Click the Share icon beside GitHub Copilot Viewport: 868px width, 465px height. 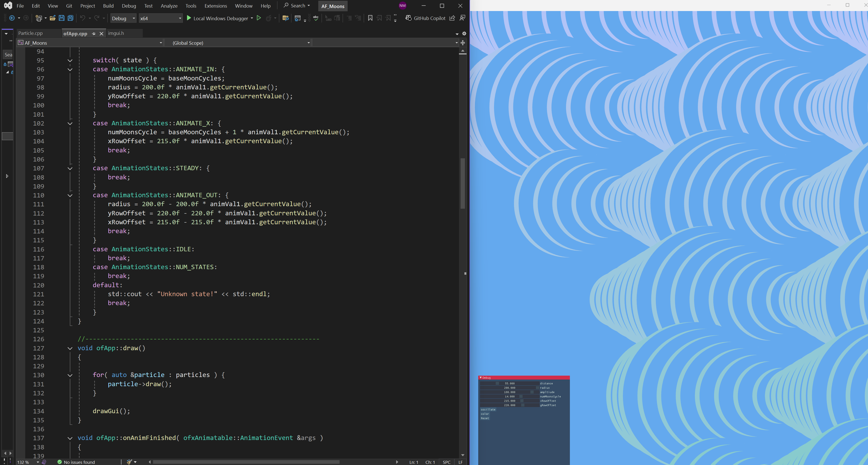click(x=452, y=18)
